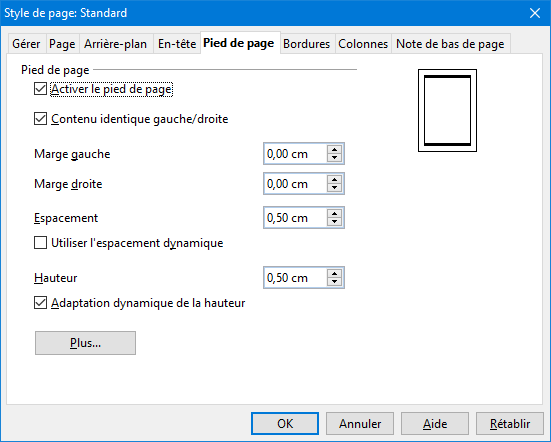Decrease Hauteur value with down spinner
Viewport: 551px width, 442px height.
coord(335,282)
